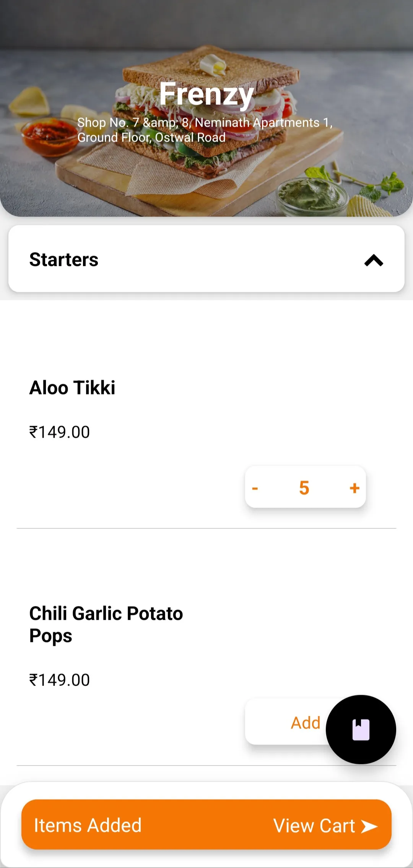The image size is (413, 868).
Task: Tap price below Chili Garlic Potato Pops
Action: click(x=60, y=680)
